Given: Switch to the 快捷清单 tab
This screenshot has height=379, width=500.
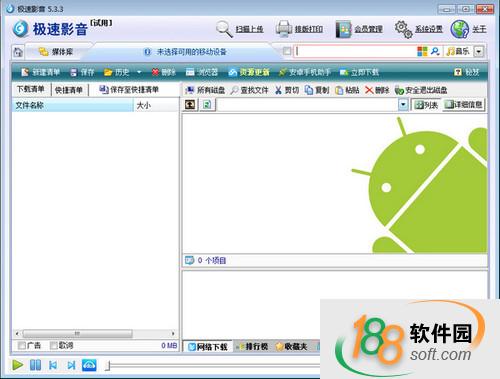Looking at the screenshot, I should click(x=69, y=90).
